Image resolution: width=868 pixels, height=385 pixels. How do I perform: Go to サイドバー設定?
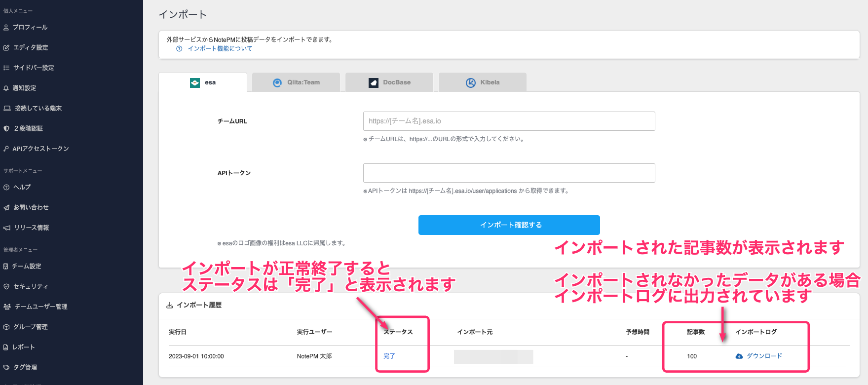click(x=34, y=68)
